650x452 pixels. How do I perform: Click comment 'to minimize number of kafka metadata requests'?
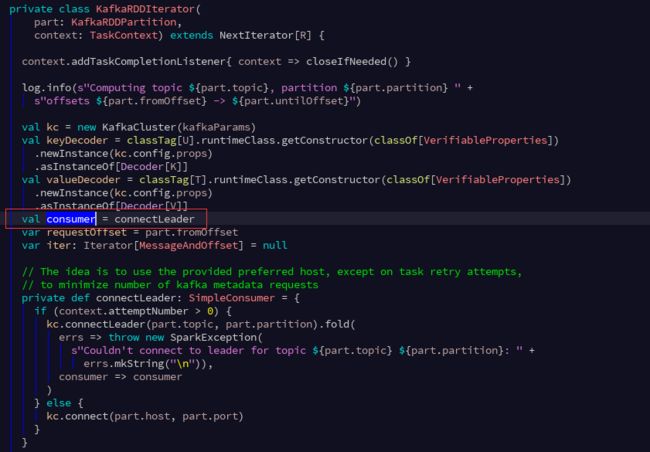(x=170, y=285)
